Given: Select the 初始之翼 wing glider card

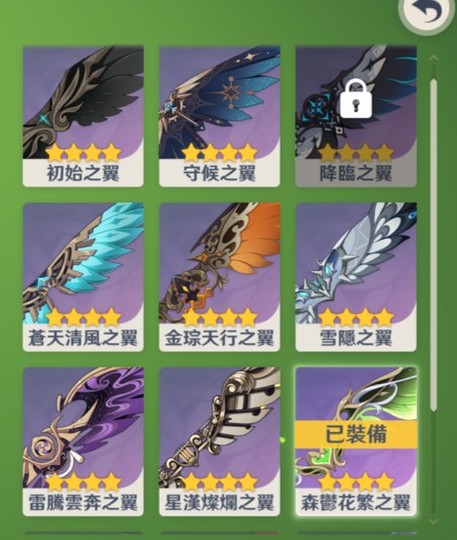Looking at the screenshot, I should point(83,116).
